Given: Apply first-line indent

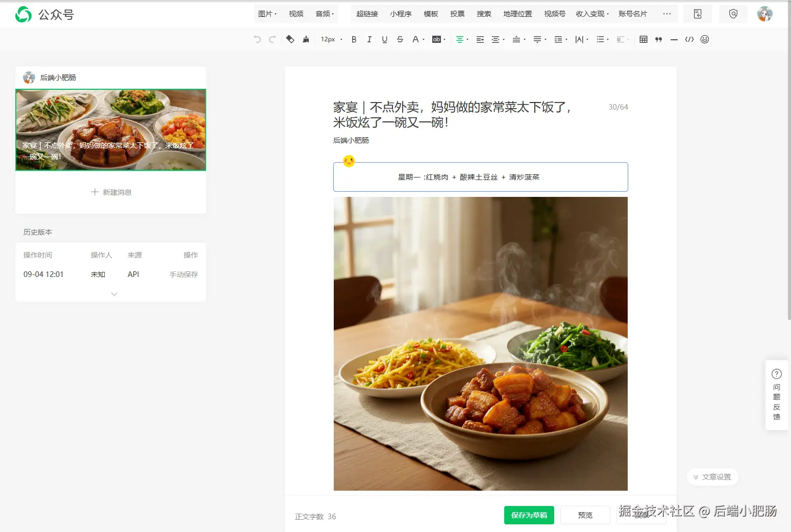Looking at the screenshot, I should 480,39.
